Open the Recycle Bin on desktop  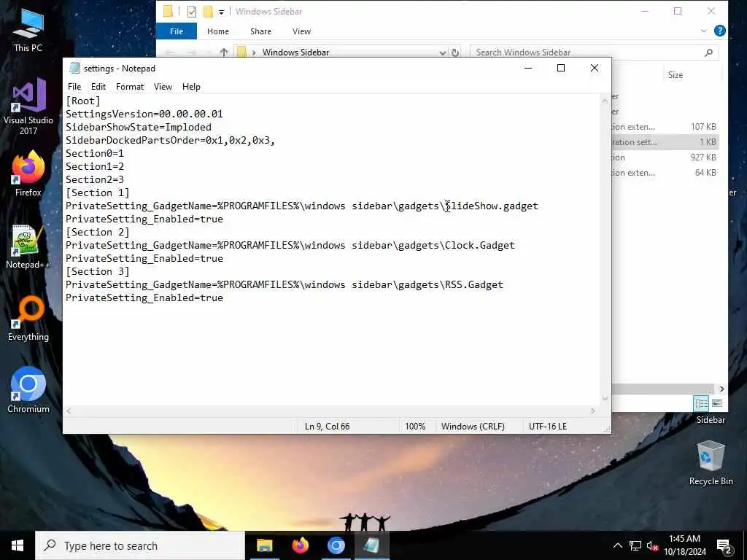(x=711, y=462)
